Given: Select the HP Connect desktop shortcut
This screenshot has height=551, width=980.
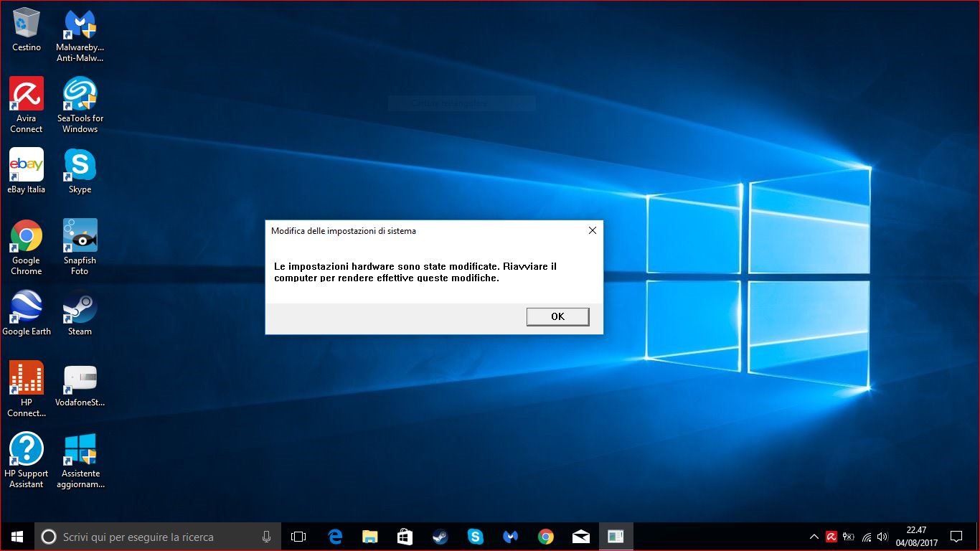Looking at the screenshot, I should (27, 389).
